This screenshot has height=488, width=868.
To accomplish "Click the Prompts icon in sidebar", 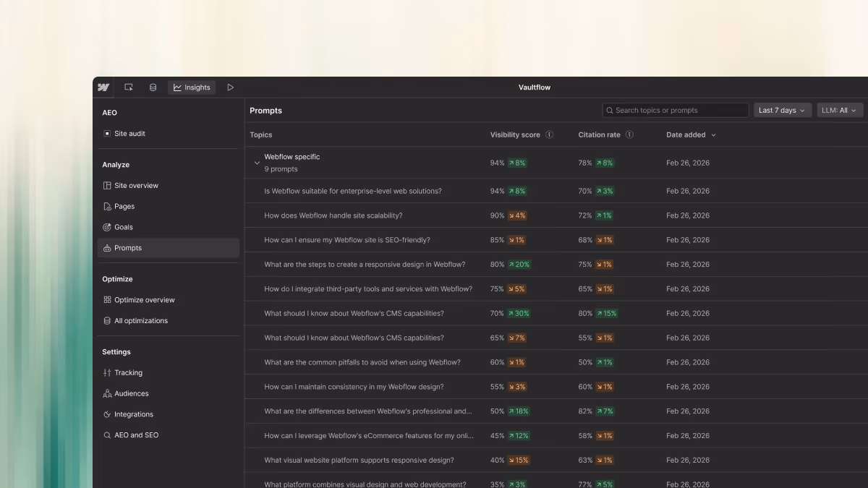I will [x=107, y=248].
